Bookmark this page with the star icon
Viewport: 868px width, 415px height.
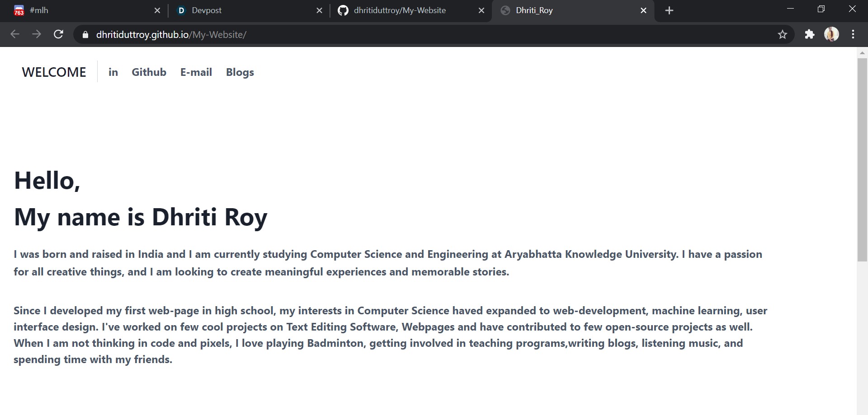(x=783, y=34)
